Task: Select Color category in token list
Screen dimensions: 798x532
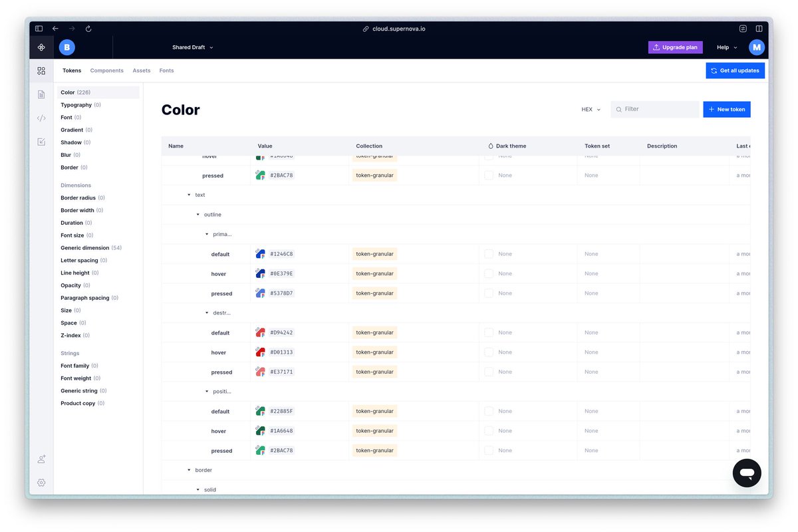Action: [x=98, y=92]
